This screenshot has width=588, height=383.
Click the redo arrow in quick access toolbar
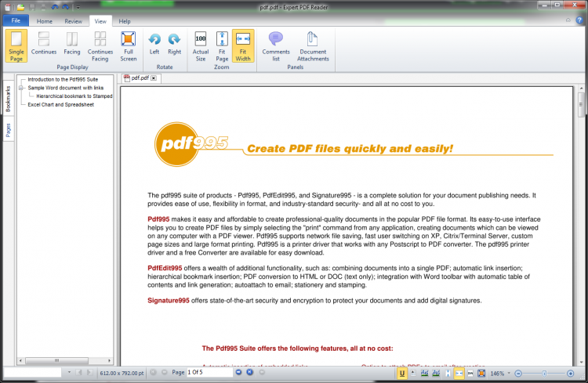point(66,7)
